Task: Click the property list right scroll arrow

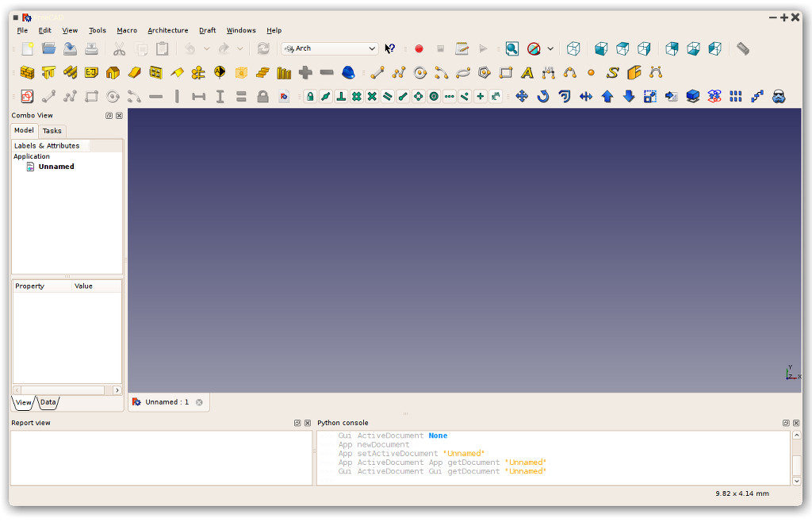Action: click(117, 390)
